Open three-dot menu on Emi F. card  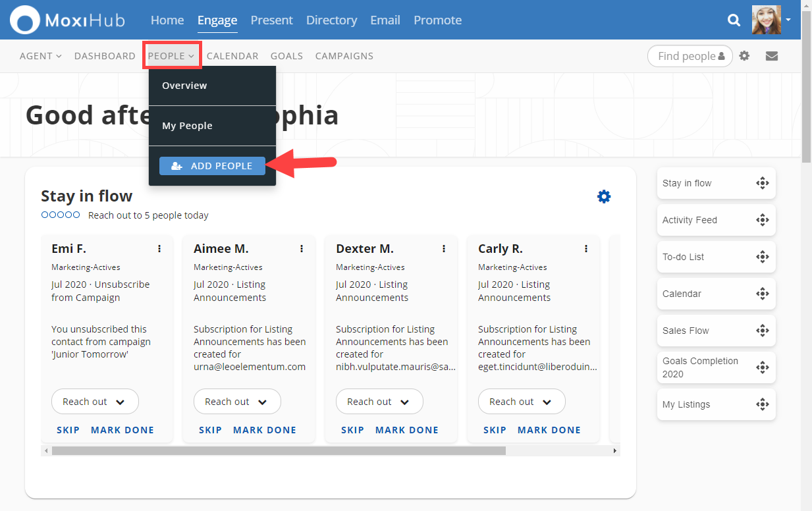coord(159,249)
